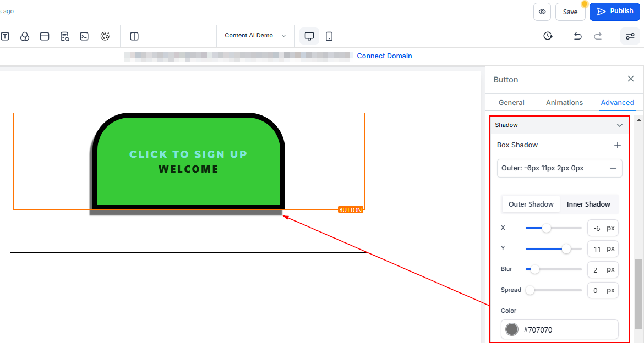Switch to mobile device view
This screenshot has height=343, width=644.
click(329, 36)
